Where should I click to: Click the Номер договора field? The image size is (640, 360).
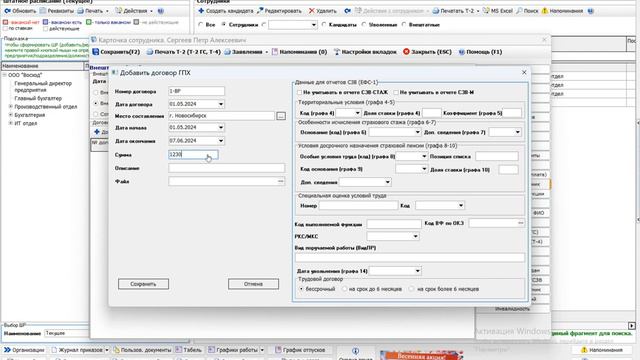(196, 91)
